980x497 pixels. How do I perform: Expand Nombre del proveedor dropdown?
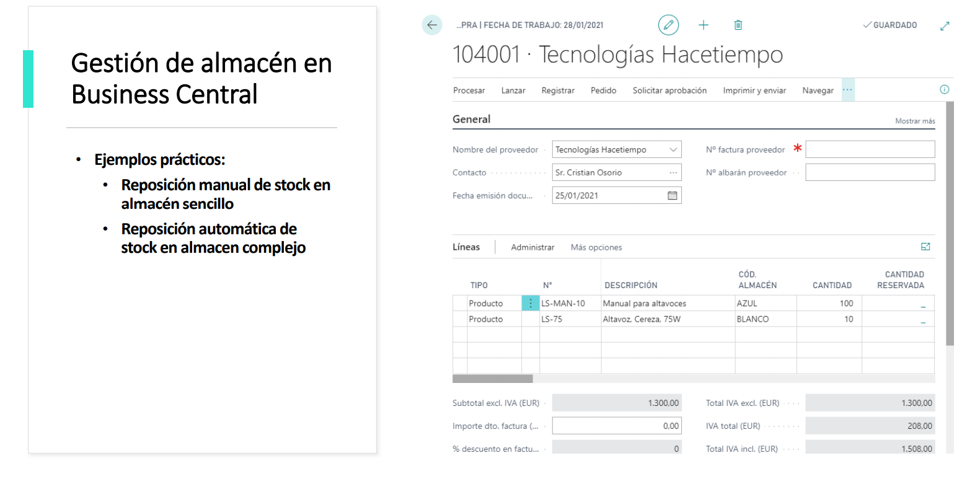pyautogui.click(x=673, y=149)
